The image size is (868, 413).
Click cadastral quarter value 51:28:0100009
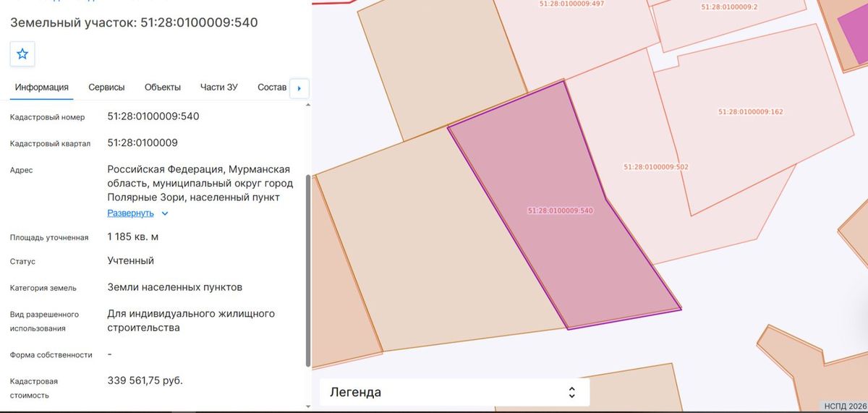(x=142, y=142)
